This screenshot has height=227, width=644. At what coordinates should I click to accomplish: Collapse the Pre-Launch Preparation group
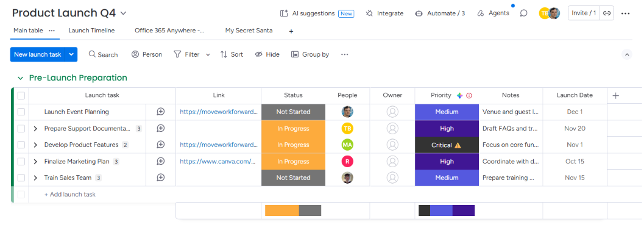(x=20, y=77)
